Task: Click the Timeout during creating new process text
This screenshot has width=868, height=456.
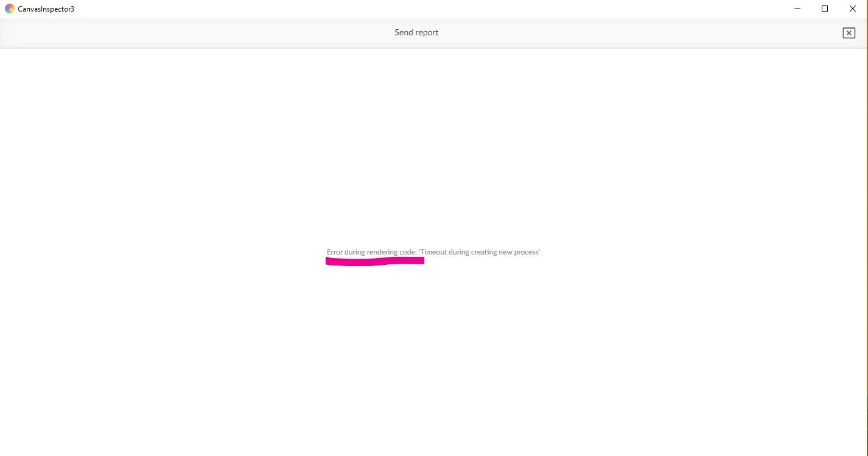Action: (x=478, y=251)
